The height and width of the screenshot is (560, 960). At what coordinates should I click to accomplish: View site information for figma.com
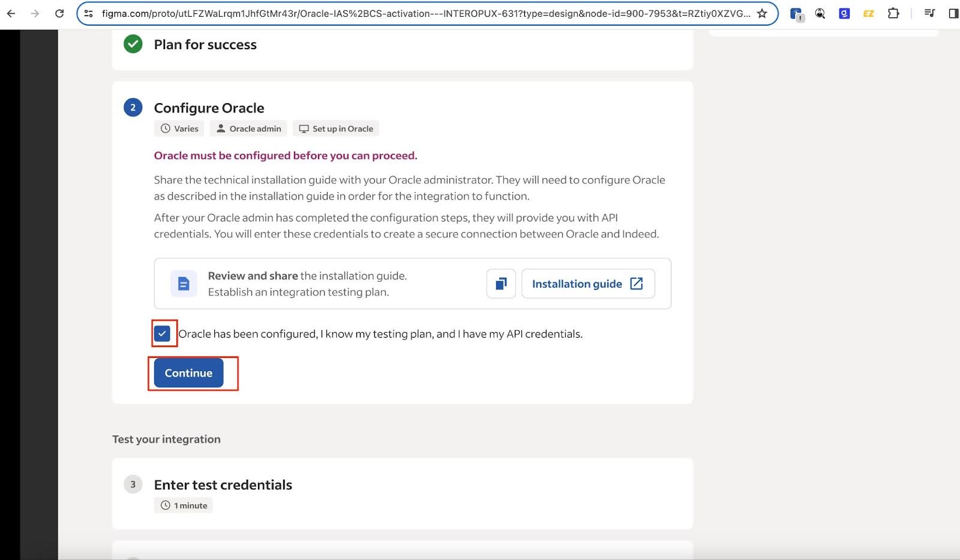click(x=88, y=13)
